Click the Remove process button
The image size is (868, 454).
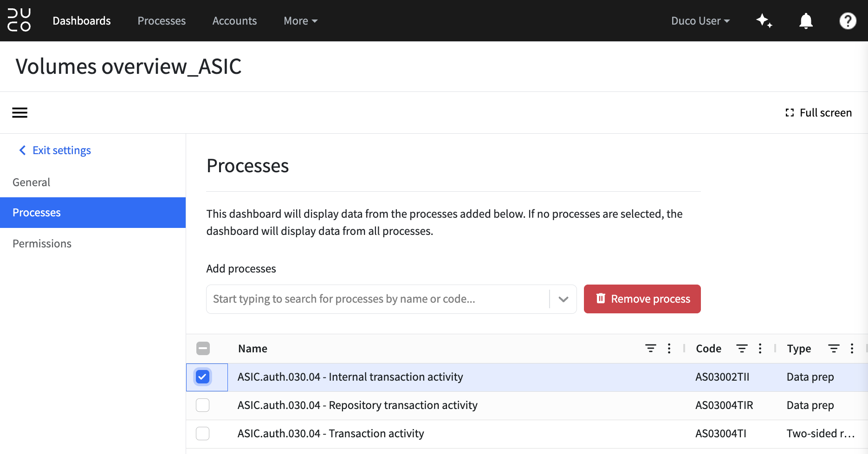coord(642,299)
